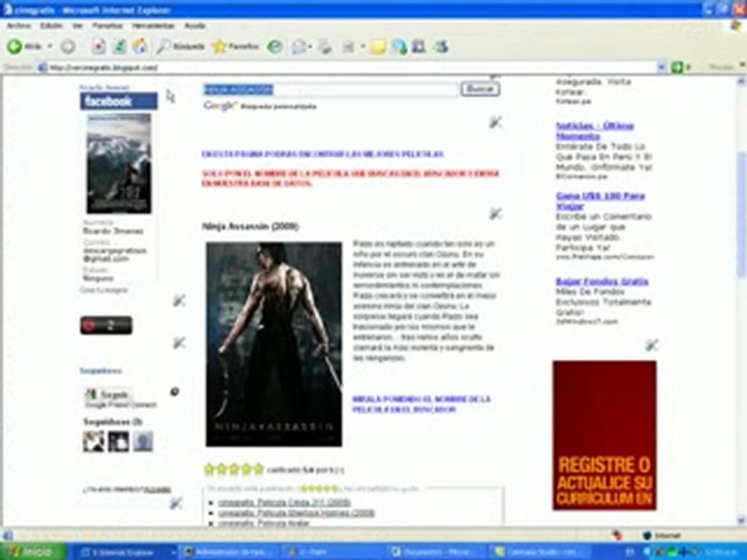
Task: Open the Herramientas menu
Action: click(153, 26)
